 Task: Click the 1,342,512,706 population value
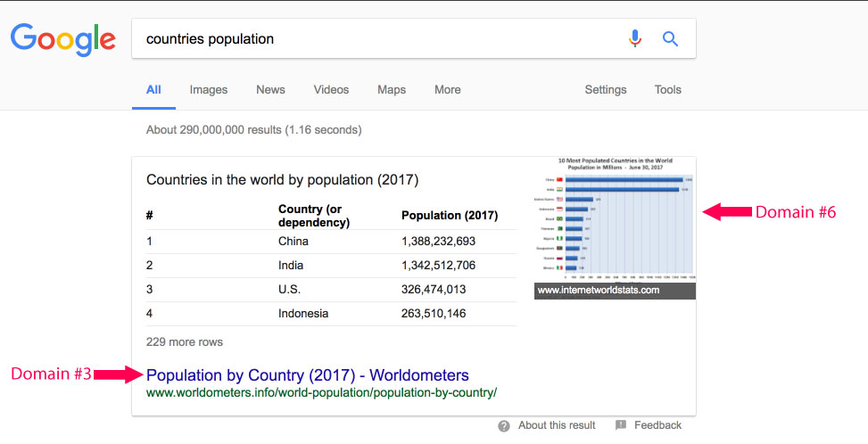point(438,266)
